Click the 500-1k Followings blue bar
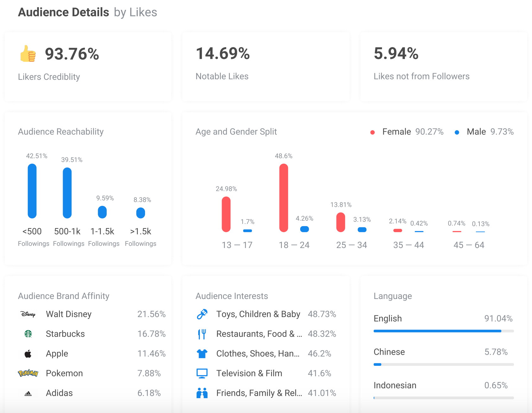The height and width of the screenshot is (413, 532). coord(67,193)
